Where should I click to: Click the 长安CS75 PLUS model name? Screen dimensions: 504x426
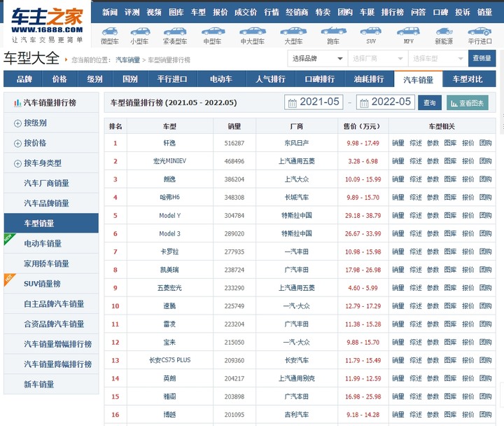click(169, 360)
